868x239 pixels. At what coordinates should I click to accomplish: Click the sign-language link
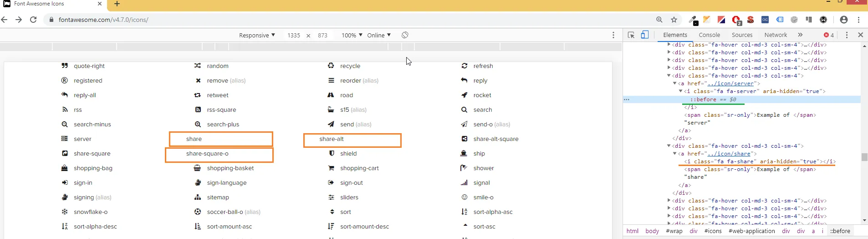pos(226,182)
